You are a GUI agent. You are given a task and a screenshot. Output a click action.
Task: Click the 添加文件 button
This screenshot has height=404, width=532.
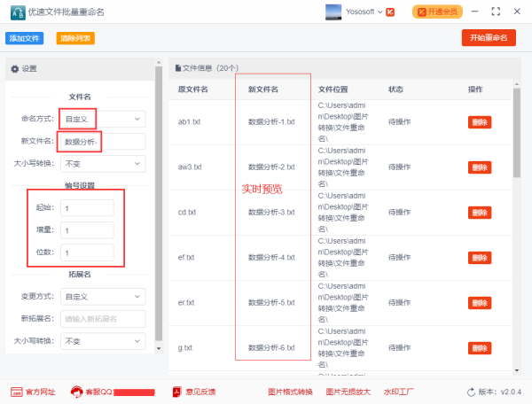point(25,38)
